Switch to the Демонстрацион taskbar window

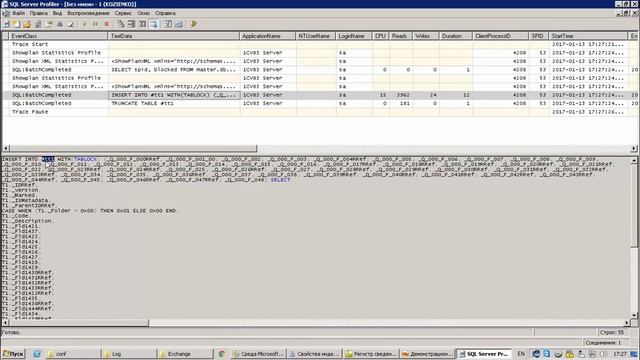[427, 353]
